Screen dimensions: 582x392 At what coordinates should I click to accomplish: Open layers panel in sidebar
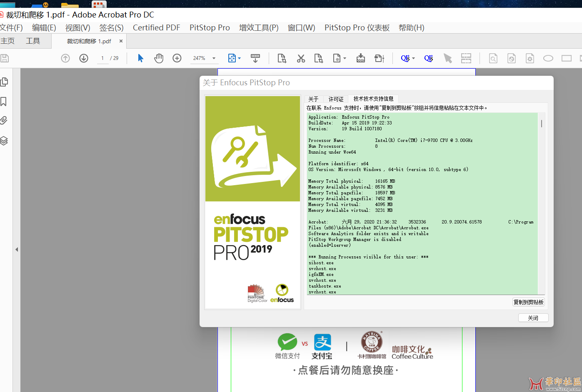(4, 141)
